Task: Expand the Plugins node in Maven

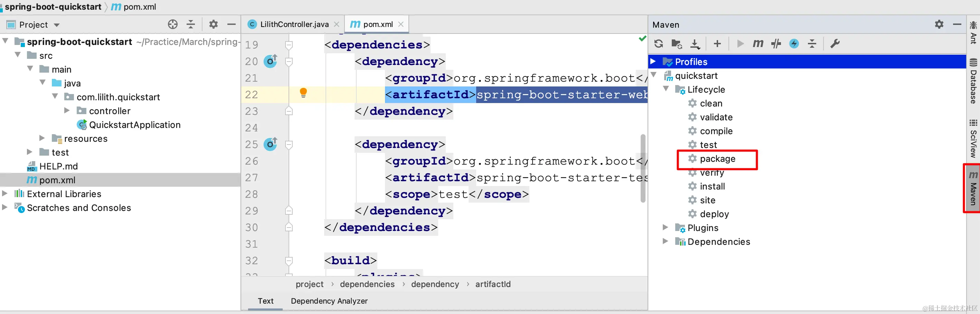Action: point(666,227)
